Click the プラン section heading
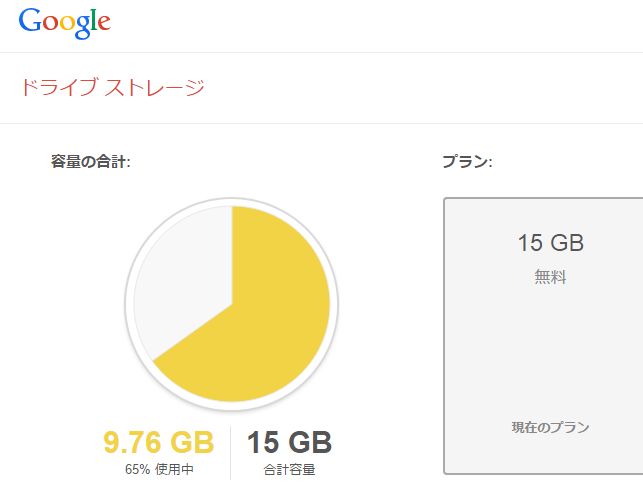The height and width of the screenshot is (491, 643). (467, 161)
